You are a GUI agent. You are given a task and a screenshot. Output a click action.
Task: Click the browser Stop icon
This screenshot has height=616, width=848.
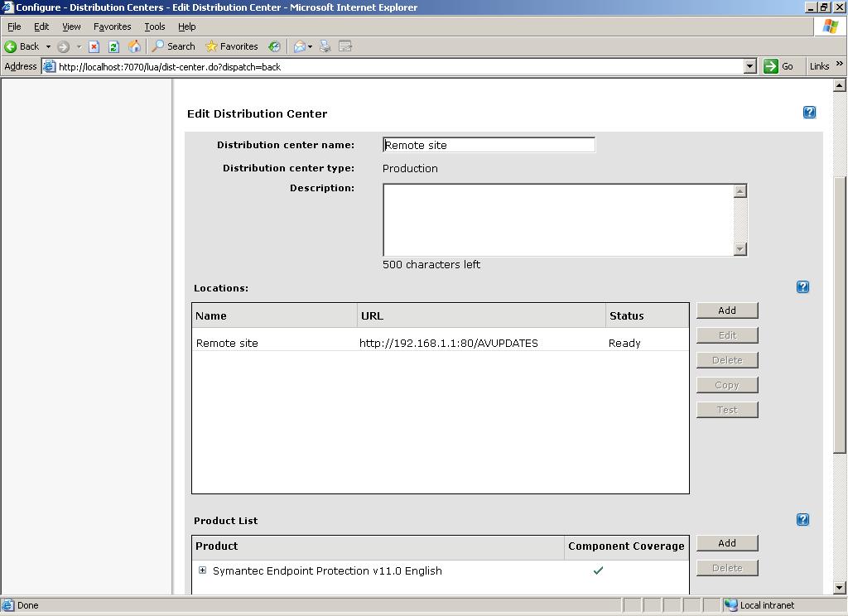coord(94,46)
